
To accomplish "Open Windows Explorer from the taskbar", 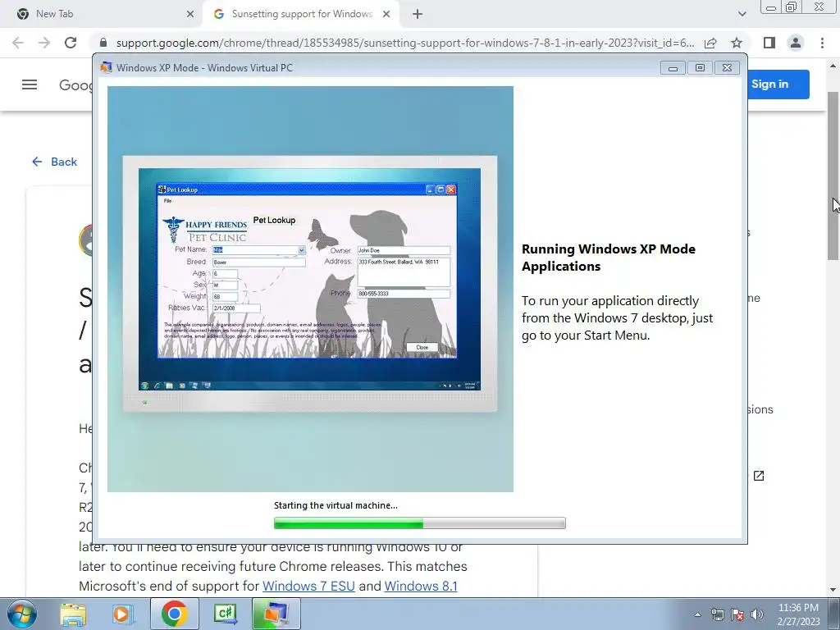I will pos(73,614).
